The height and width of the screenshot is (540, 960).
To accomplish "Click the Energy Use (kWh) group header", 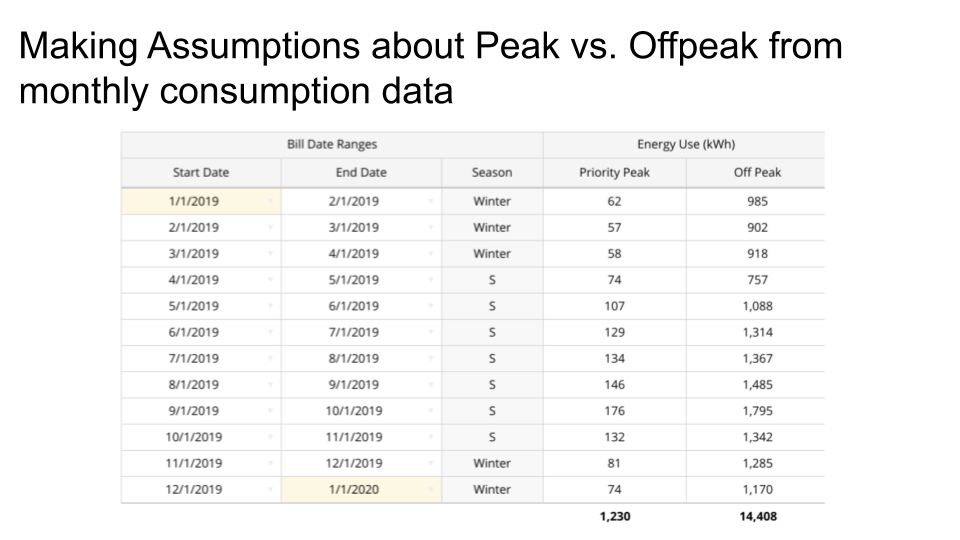I will (685, 146).
